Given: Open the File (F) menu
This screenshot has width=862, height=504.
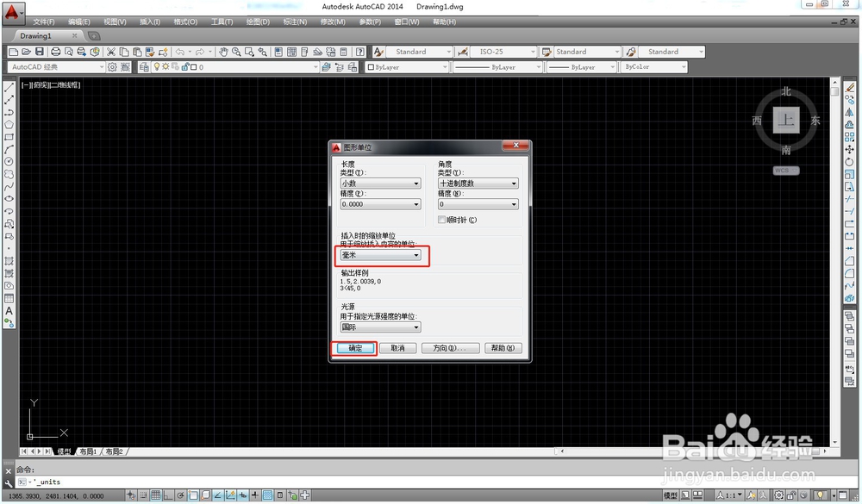Looking at the screenshot, I should [44, 22].
